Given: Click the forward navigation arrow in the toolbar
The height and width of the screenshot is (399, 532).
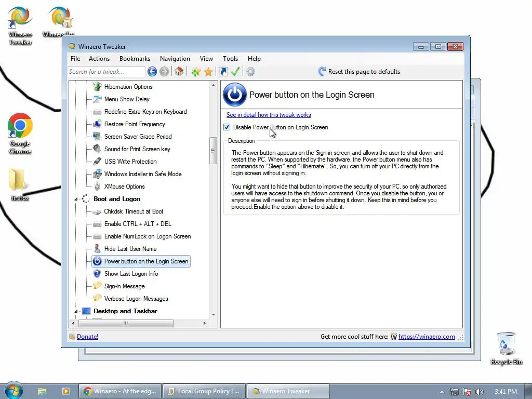Looking at the screenshot, I should [164, 72].
